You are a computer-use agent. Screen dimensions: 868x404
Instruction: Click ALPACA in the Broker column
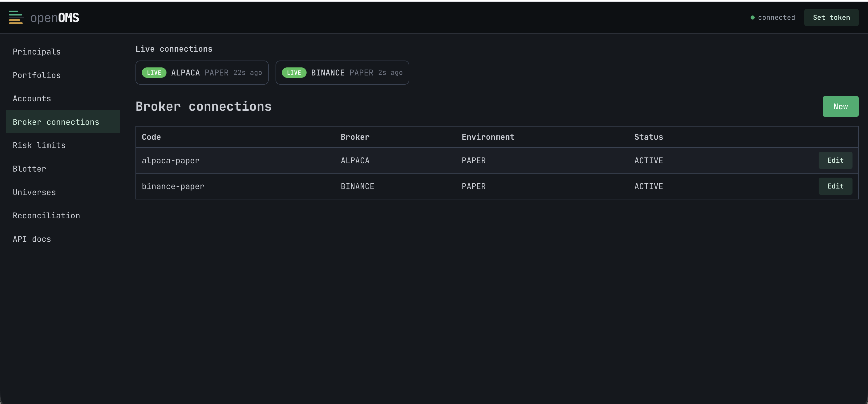355,160
